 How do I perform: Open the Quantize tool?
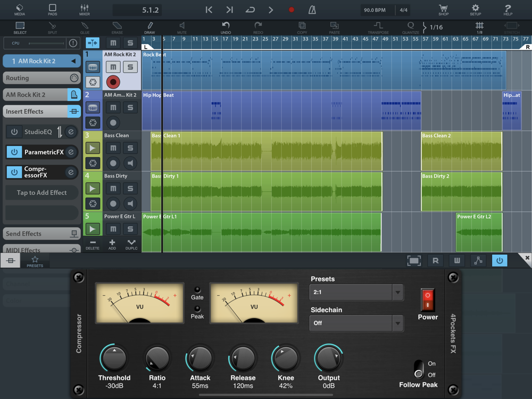(411, 27)
